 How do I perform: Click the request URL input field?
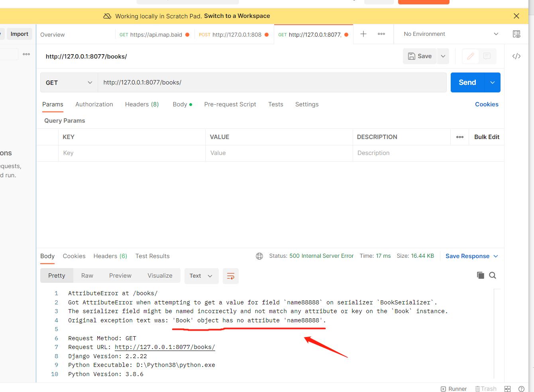[272, 82]
